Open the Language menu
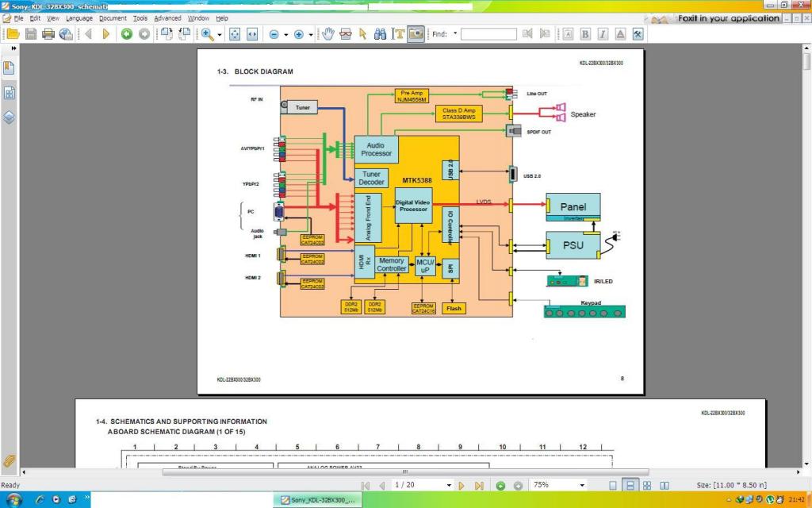This screenshot has width=812, height=508. tap(79, 18)
